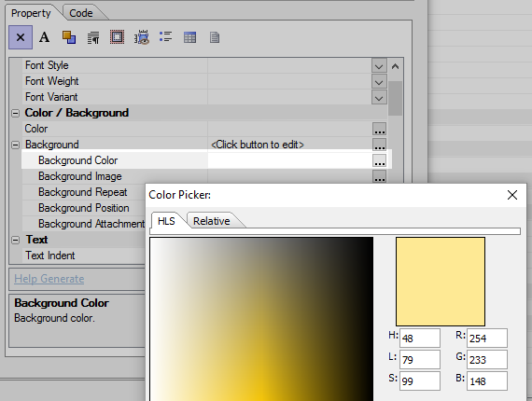Screen dimensions: 532x401
Task: Collapse the Background property group
Action: pos(16,145)
